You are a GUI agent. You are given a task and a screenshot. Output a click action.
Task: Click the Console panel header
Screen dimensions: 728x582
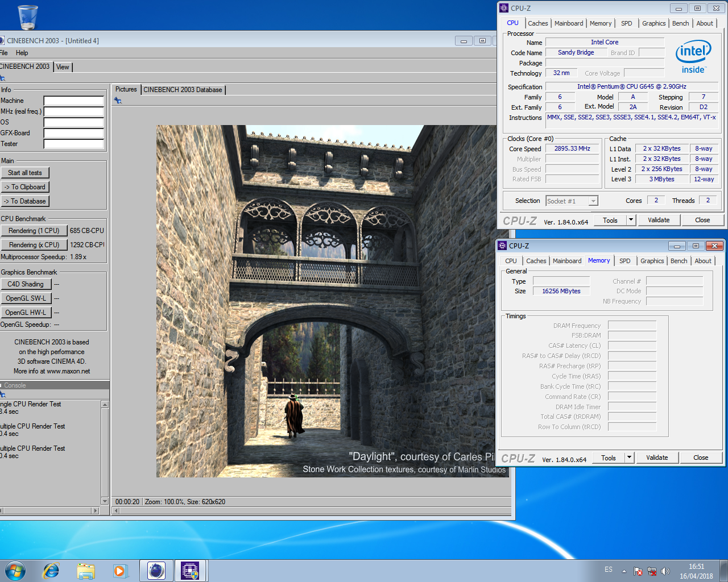point(55,385)
